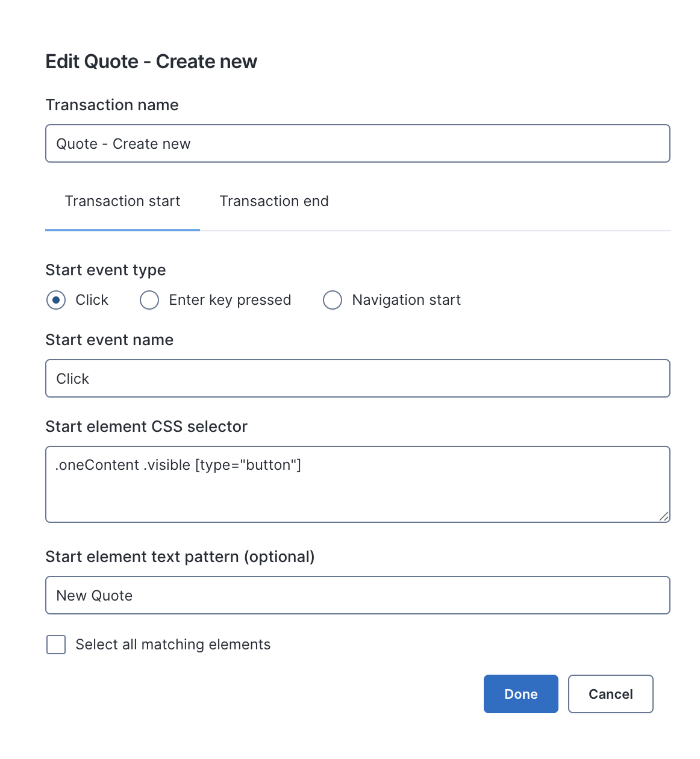Enable Select all matching elements checkbox
This screenshot has height=759, width=700.
point(56,645)
